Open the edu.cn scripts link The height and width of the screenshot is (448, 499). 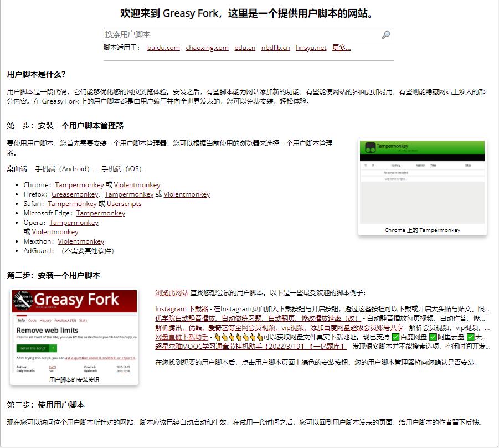click(x=245, y=48)
